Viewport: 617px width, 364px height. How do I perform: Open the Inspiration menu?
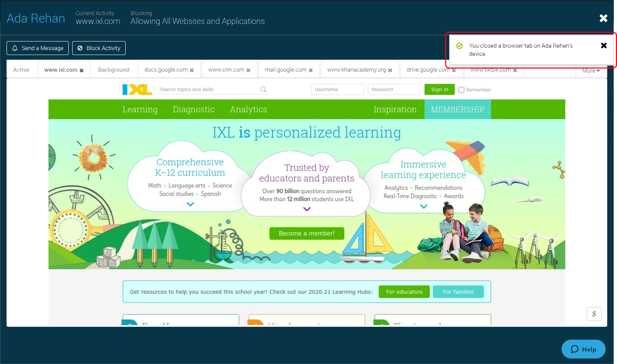click(x=395, y=109)
